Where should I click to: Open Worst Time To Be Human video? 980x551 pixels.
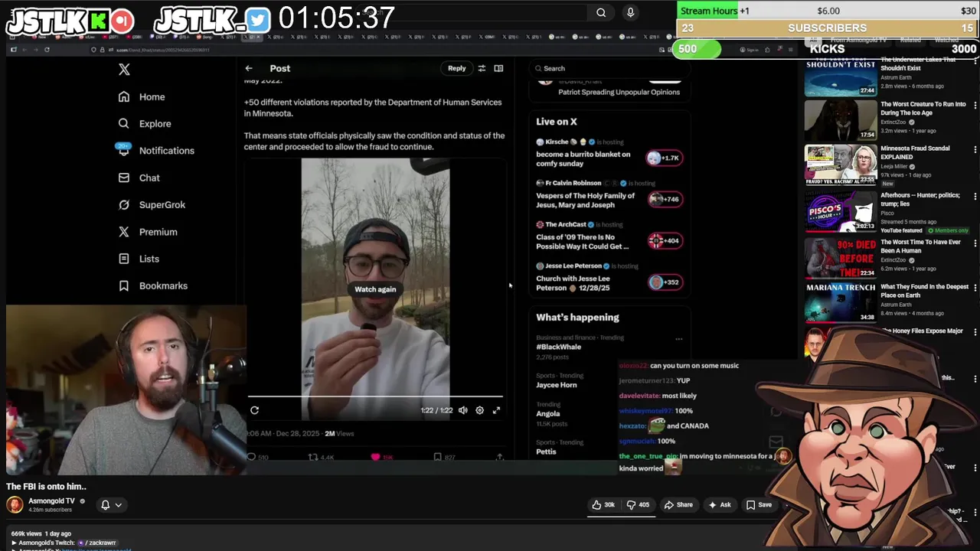[x=841, y=258]
